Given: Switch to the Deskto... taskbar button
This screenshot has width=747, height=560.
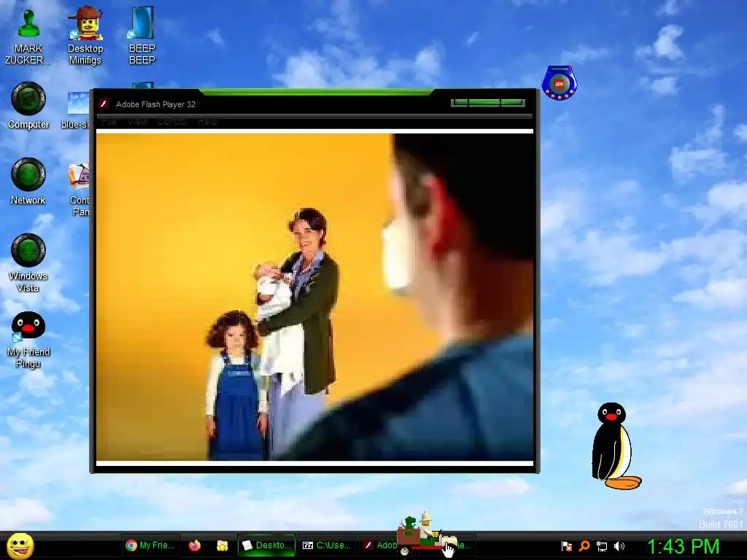Looking at the screenshot, I should coord(266,545).
